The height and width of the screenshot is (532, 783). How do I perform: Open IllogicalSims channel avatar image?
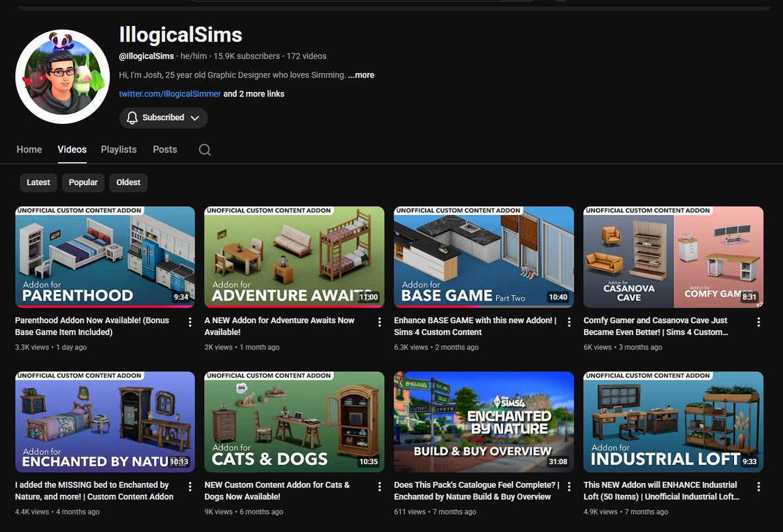click(x=63, y=76)
